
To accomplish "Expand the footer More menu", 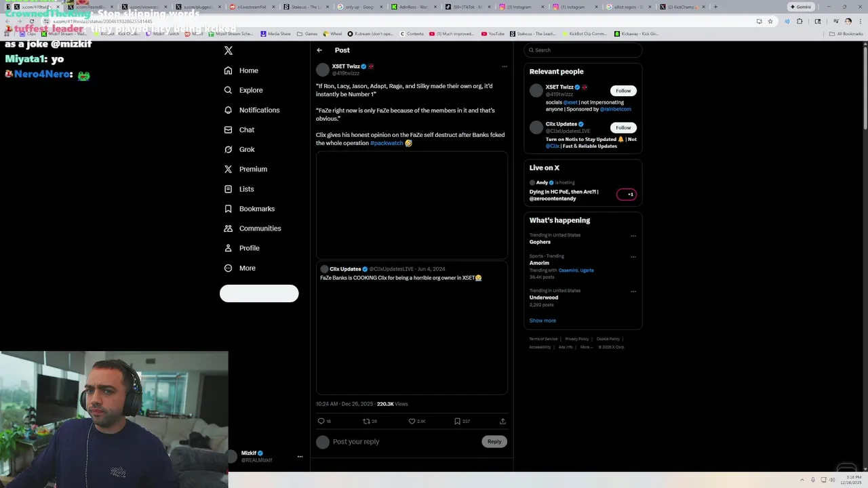I will tap(586, 347).
